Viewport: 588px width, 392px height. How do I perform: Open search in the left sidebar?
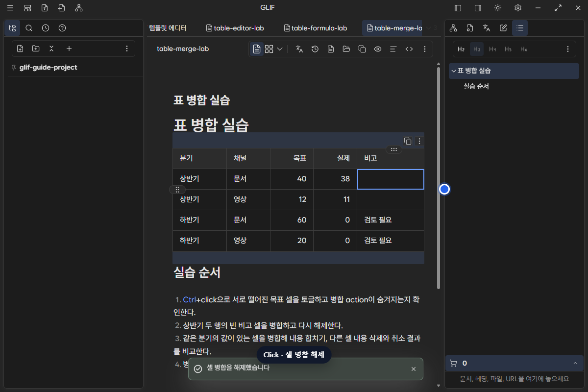click(29, 28)
